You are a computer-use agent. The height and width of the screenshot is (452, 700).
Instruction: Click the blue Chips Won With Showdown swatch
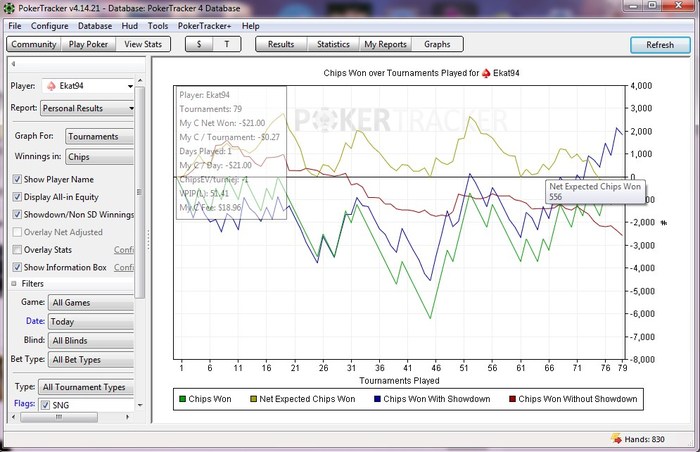tap(377, 399)
